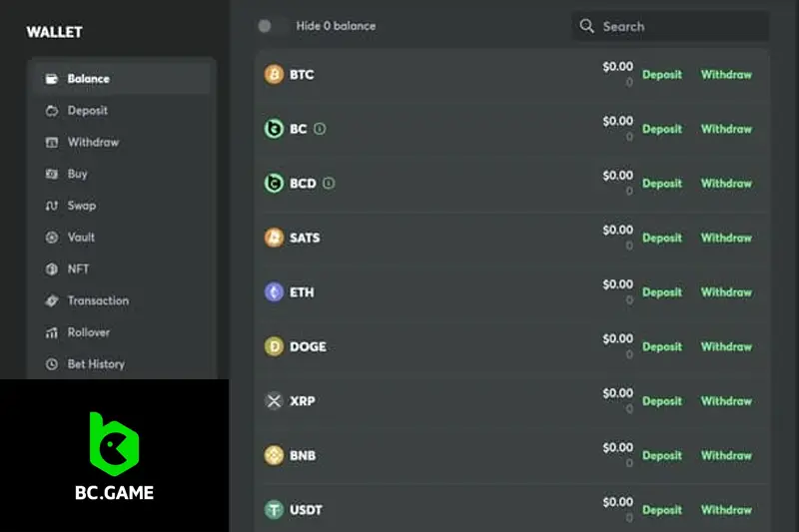
Task: Click Deposit for DOGE
Action: coord(662,347)
